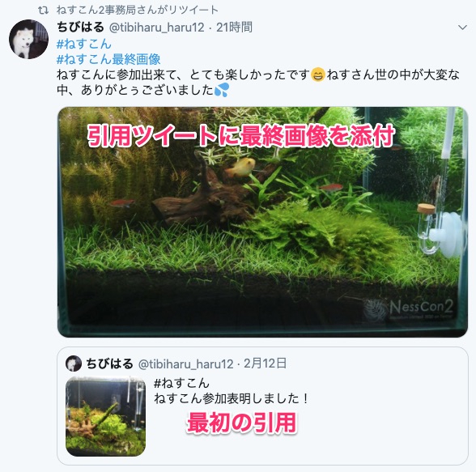The width and height of the screenshot is (476, 472).
Task: Click the NessCon2 watermark logo on photo
Action: 409,308
